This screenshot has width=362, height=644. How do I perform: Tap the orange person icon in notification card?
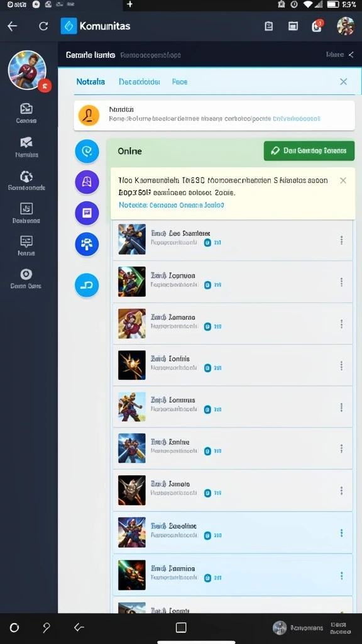point(89,116)
